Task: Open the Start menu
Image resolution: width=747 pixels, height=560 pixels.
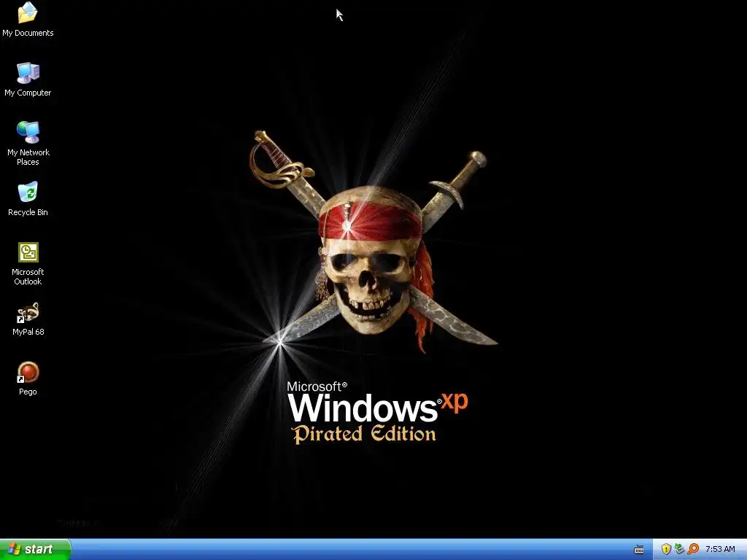Action: [x=35, y=549]
